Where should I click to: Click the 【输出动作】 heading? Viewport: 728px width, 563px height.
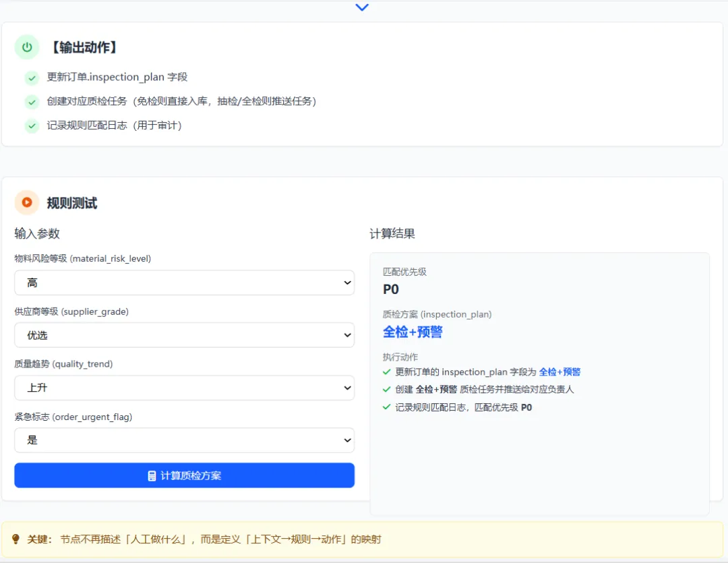(84, 47)
